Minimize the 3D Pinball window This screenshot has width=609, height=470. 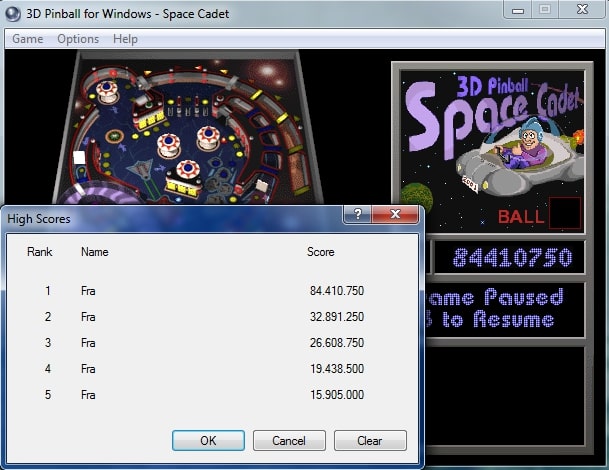516,10
